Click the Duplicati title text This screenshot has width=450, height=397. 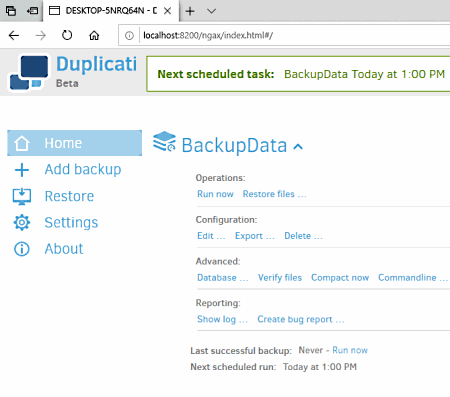(96, 64)
